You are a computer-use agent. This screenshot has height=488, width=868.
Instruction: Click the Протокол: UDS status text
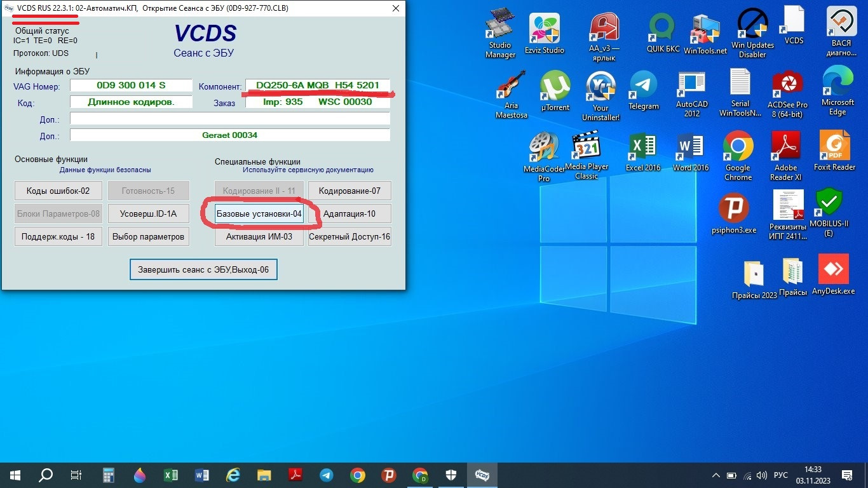(x=41, y=53)
